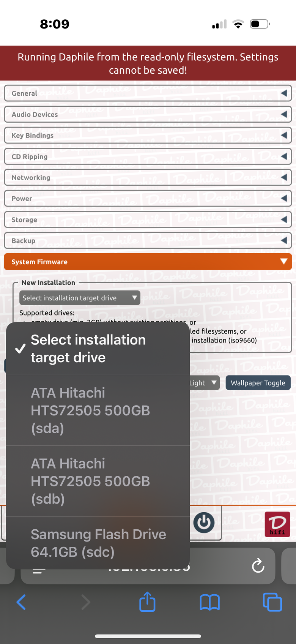Click the 'New Installation' heading

(x=48, y=283)
